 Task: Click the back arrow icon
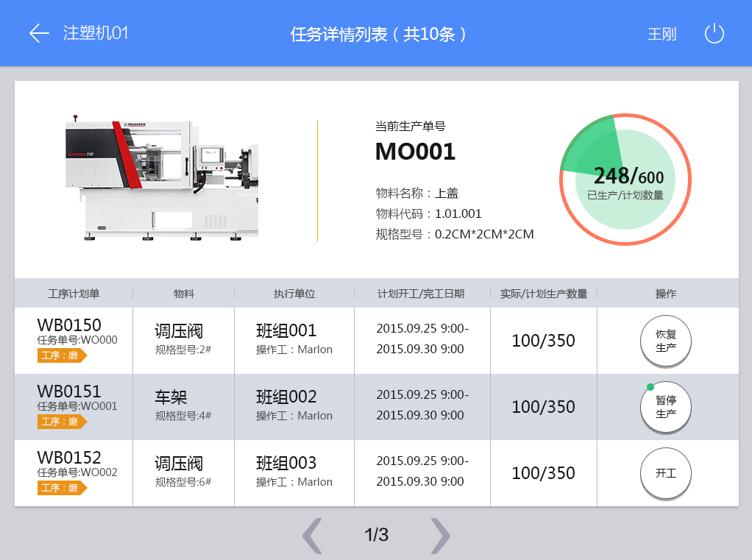pos(38,33)
